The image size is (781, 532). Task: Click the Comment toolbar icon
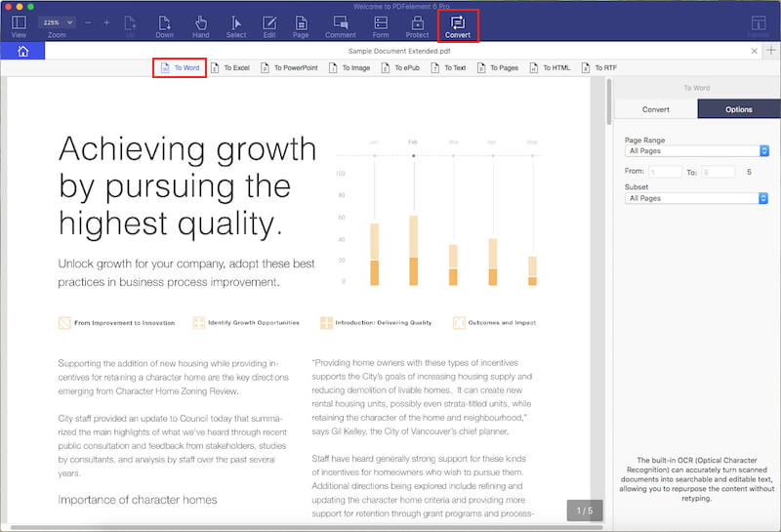click(x=340, y=24)
